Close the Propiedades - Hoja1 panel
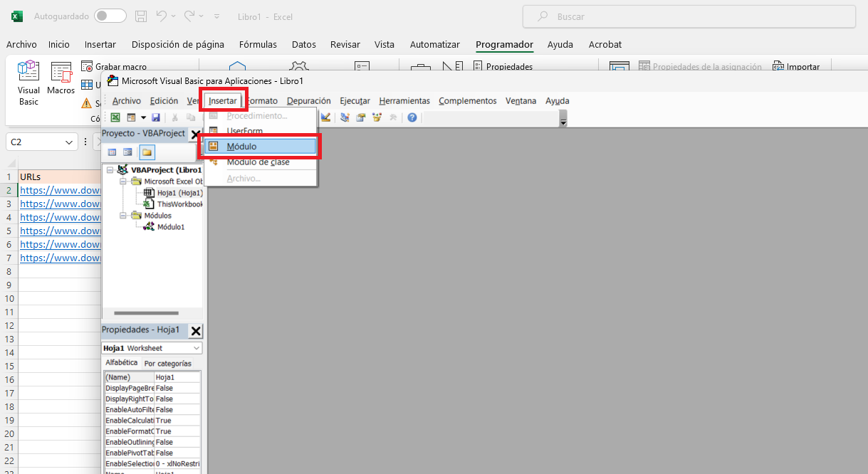Viewport: 868px width, 474px height. [x=196, y=331]
